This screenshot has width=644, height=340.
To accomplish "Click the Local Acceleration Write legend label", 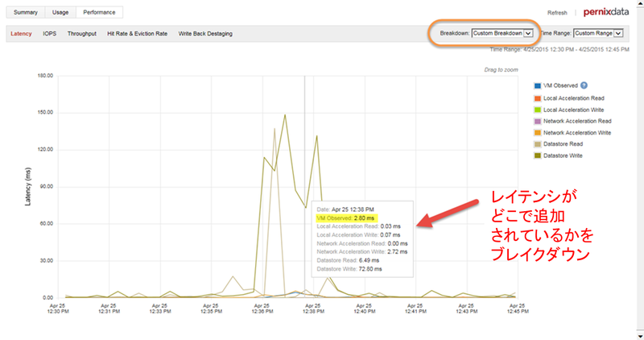I will pos(573,110).
